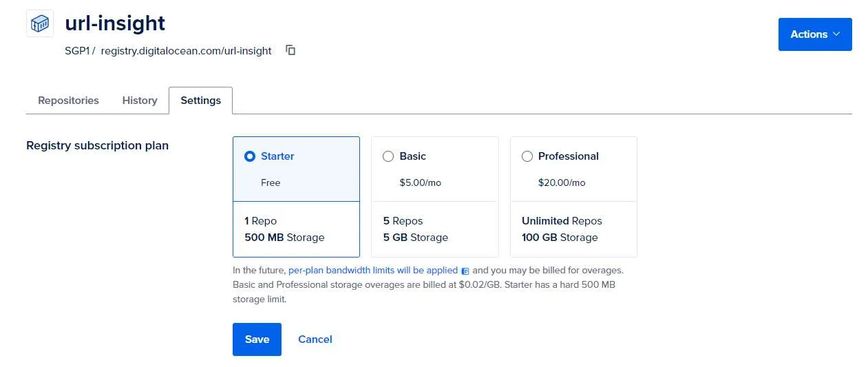Image resolution: width=868 pixels, height=367 pixels.
Task: Click the 5 GB Storage text
Action: pos(416,238)
